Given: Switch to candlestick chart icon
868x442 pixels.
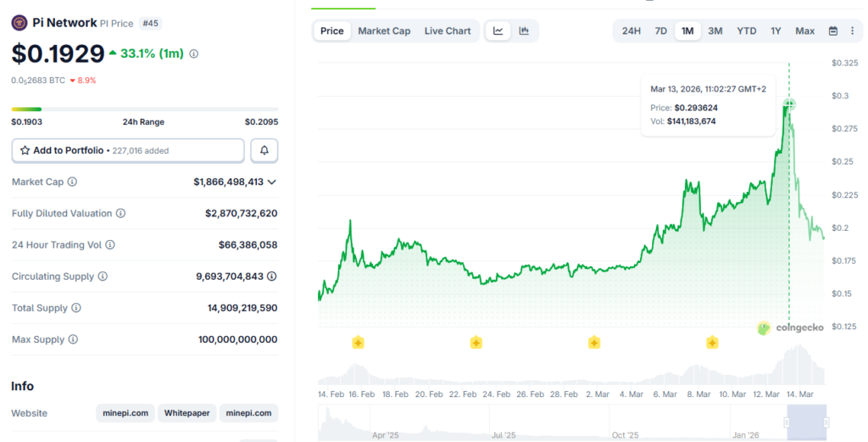Looking at the screenshot, I should 524,31.
